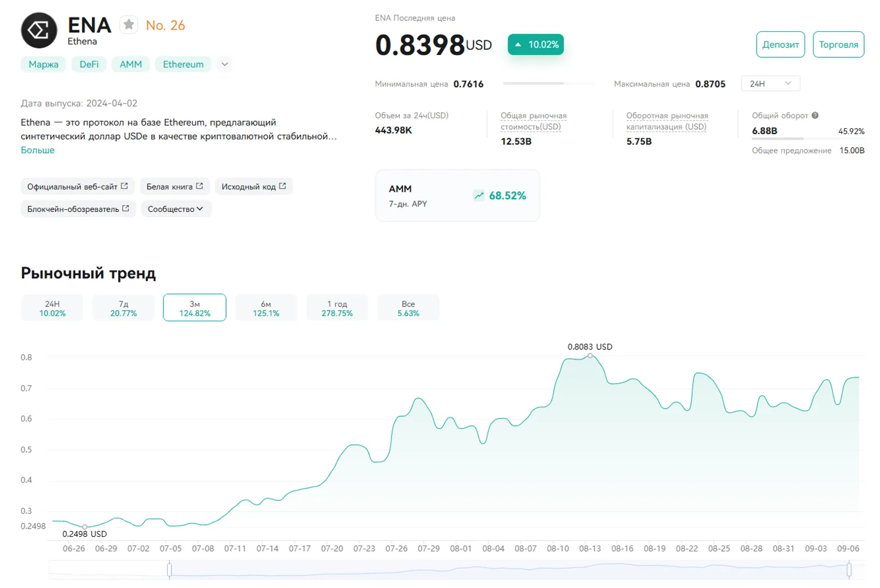880x588 pixels.
Task: Select the 1 год trend tab
Action: coord(337,308)
